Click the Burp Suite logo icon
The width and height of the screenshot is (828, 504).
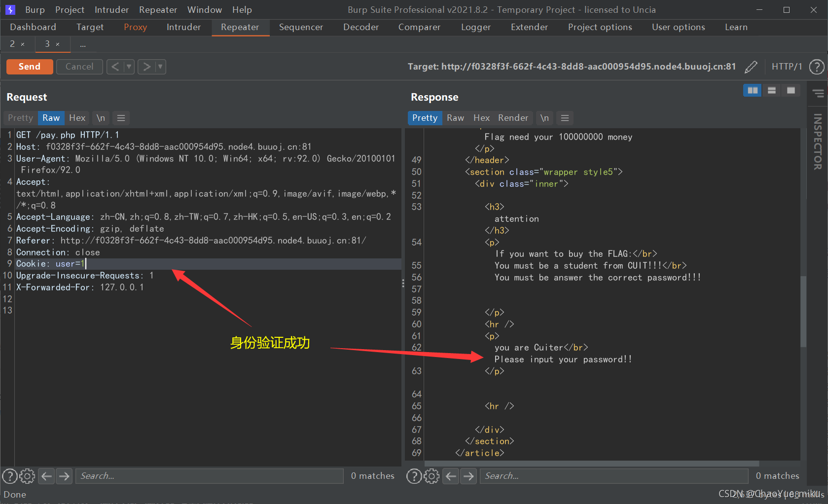point(10,9)
